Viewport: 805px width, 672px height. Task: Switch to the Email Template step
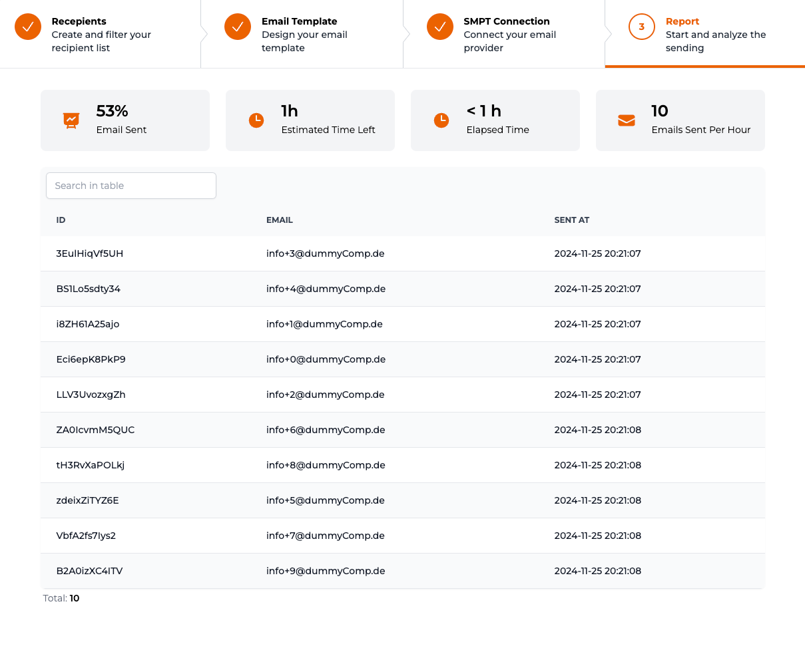(x=304, y=34)
